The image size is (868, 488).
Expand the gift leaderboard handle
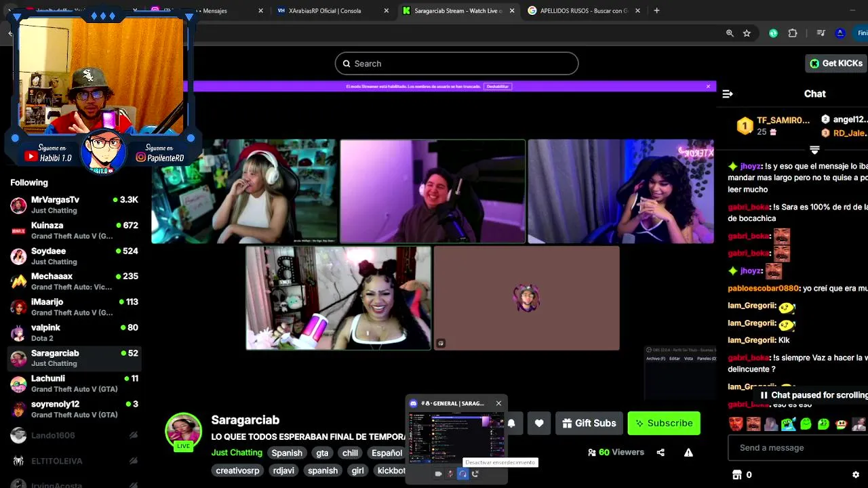814,150
